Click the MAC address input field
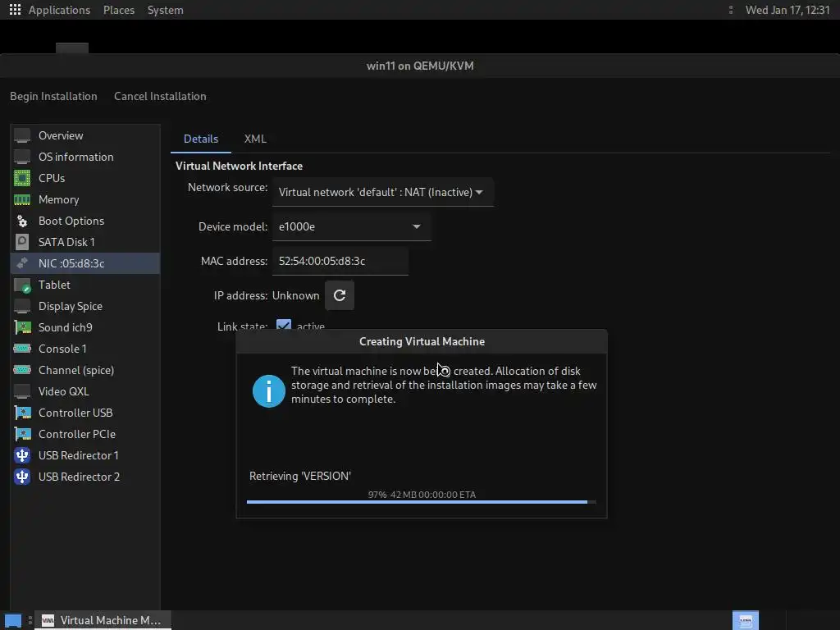The image size is (840, 630). point(340,261)
